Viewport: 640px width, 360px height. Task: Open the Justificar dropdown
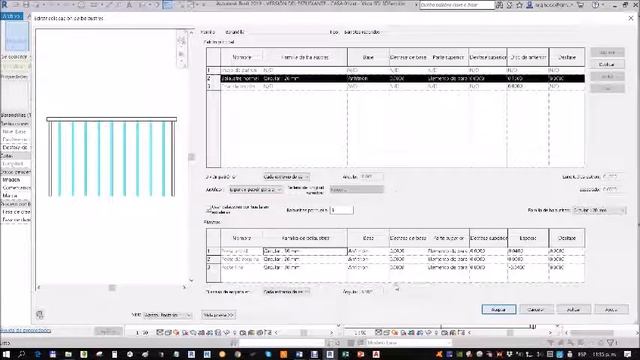point(256,190)
